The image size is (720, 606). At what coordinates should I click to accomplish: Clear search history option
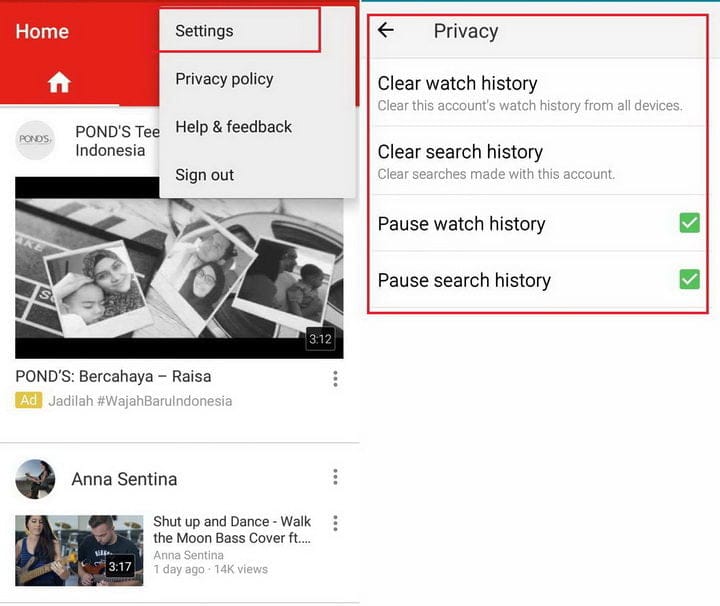pyautogui.click(x=538, y=161)
